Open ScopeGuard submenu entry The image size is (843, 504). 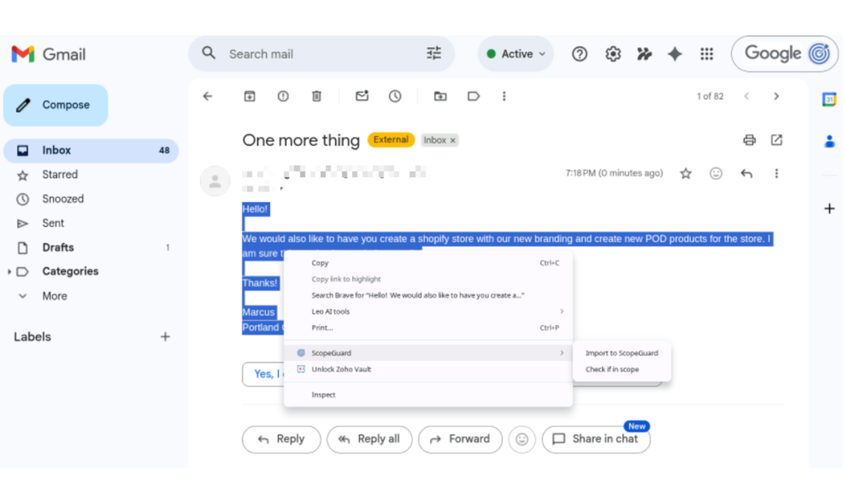click(x=428, y=353)
